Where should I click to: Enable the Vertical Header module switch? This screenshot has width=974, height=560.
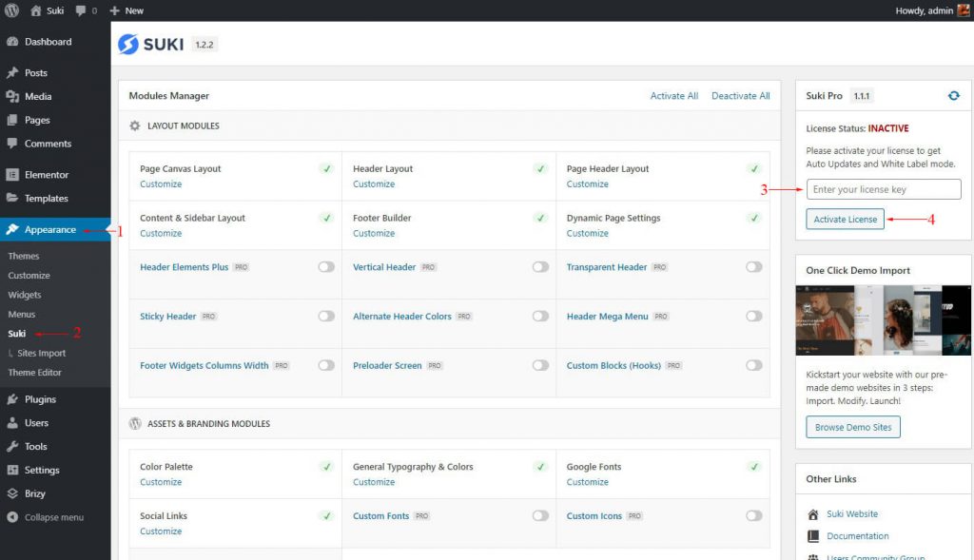540,267
